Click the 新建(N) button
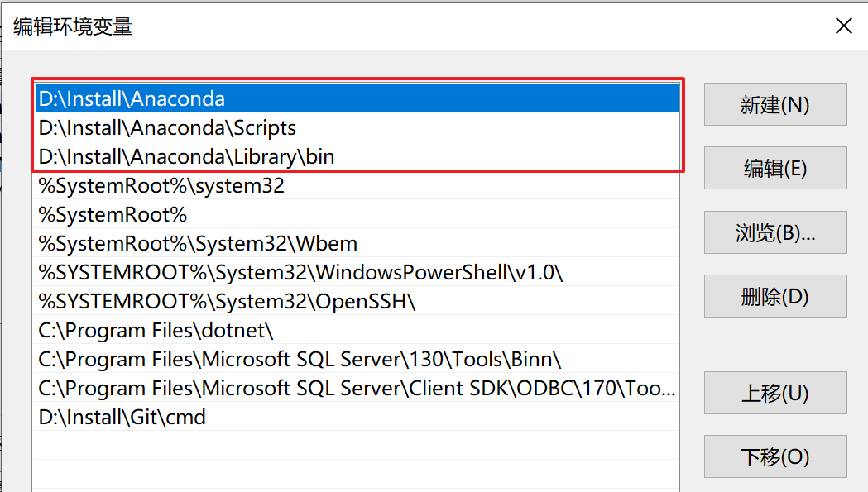 point(775,104)
